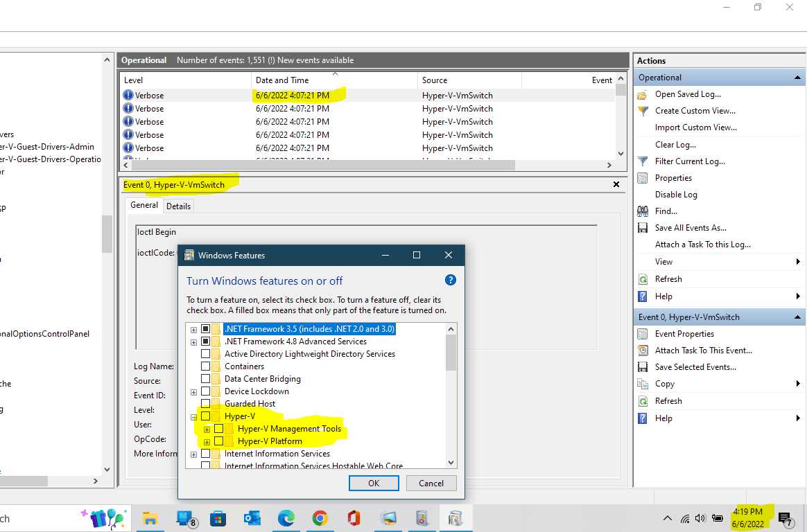
Task: Check the Device Lockdown checkbox
Action: point(205,391)
